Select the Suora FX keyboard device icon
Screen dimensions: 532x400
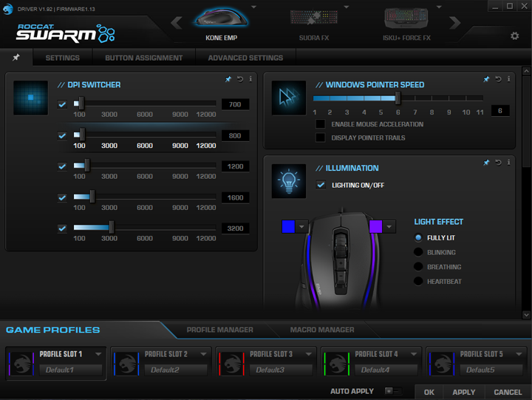(x=314, y=20)
